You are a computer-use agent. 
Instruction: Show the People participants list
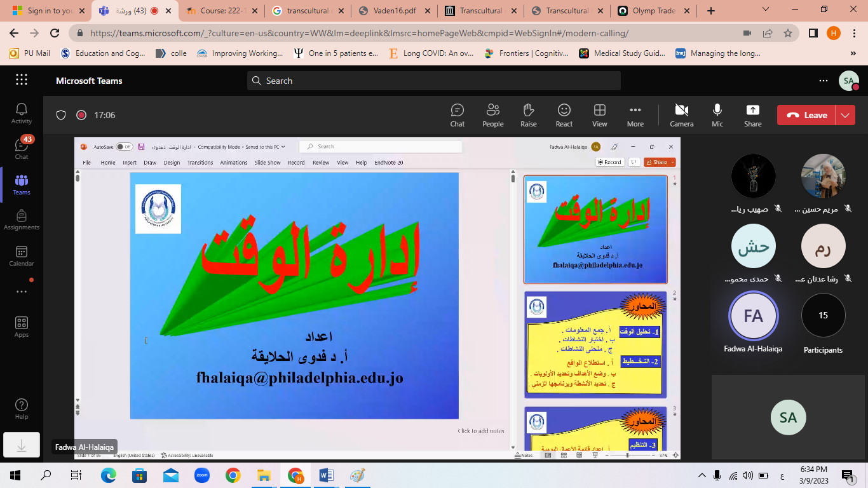[x=492, y=115]
